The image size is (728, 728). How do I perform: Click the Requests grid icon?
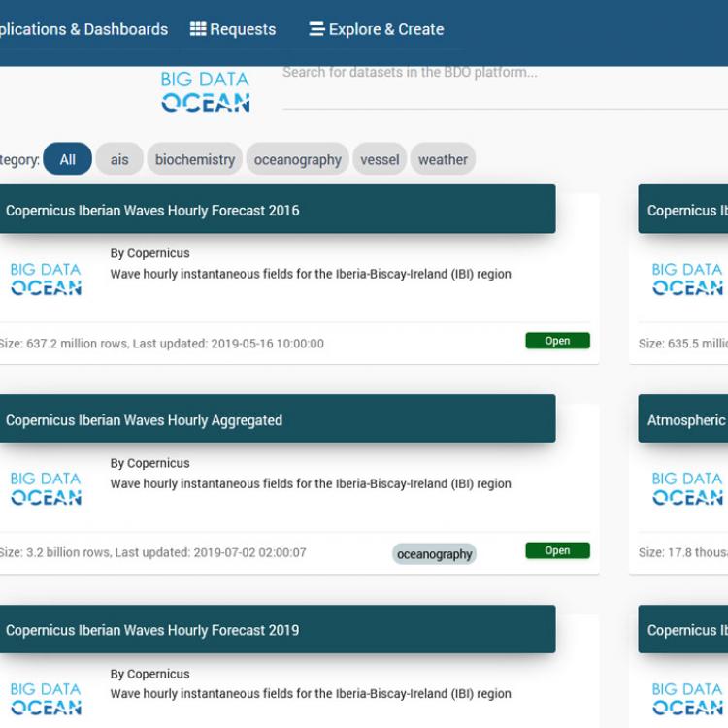198,29
